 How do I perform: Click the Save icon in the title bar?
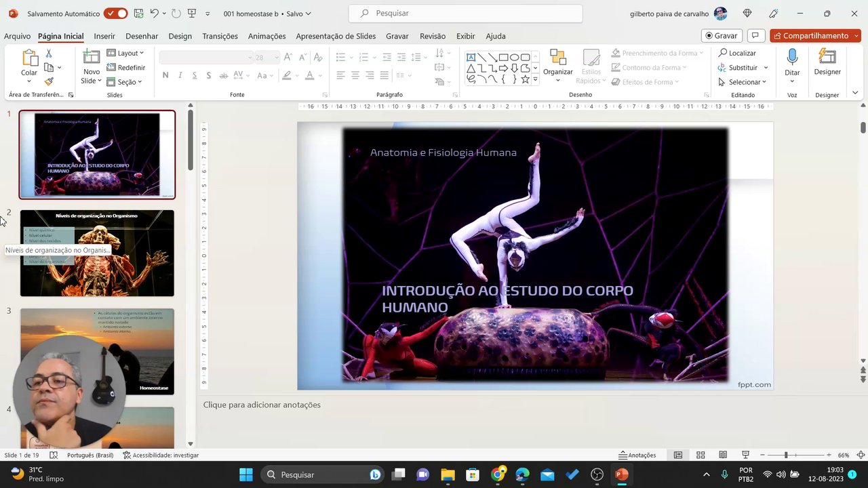(138, 14)
